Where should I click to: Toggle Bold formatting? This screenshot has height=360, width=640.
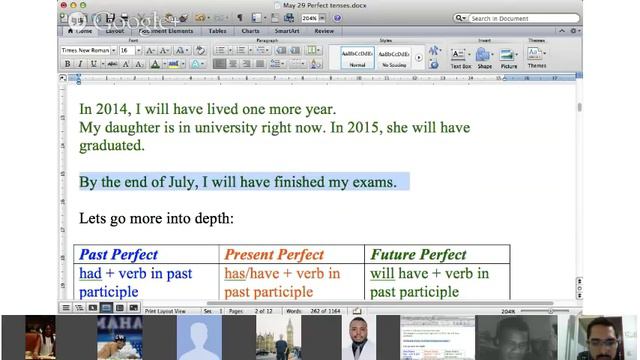tap(67, 64)
